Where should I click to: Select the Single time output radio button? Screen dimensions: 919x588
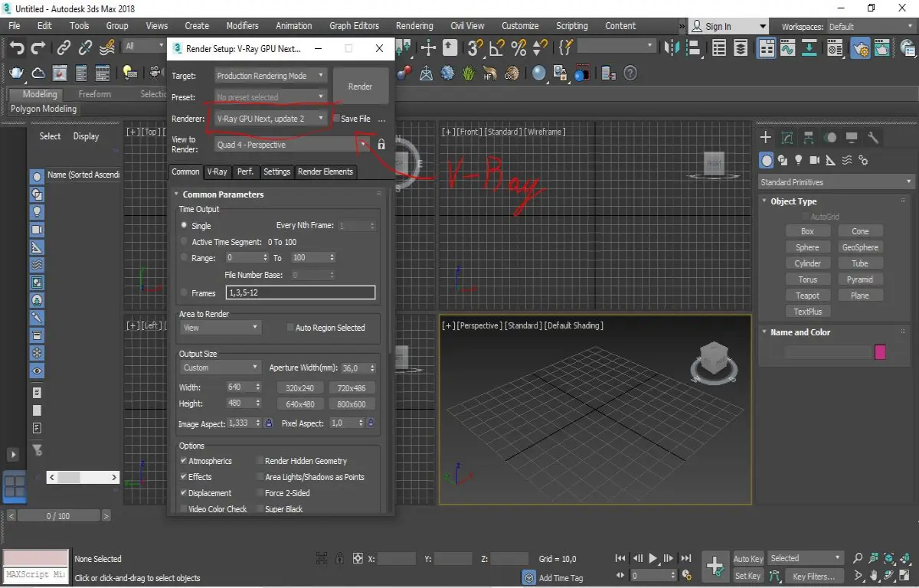[x=185, y=226]
